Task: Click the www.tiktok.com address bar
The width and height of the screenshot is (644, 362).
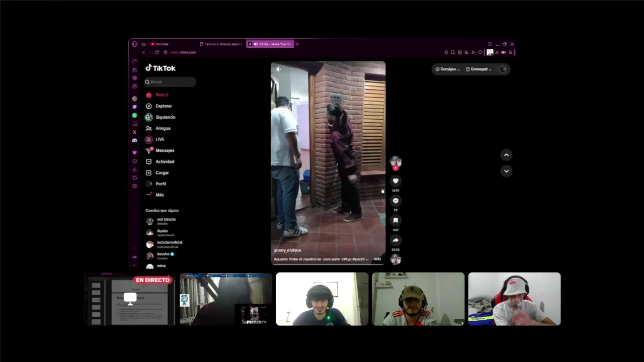Action: [x=183, y=52]
